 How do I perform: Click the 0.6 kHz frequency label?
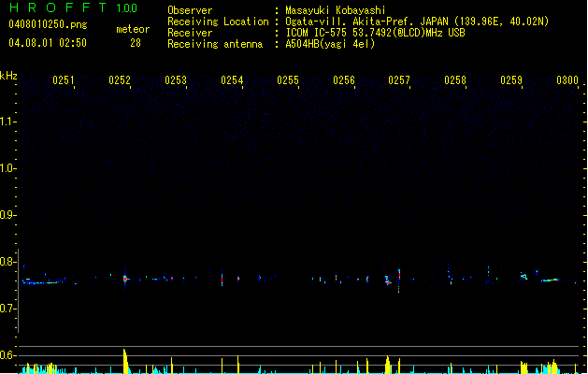point(7,355)
